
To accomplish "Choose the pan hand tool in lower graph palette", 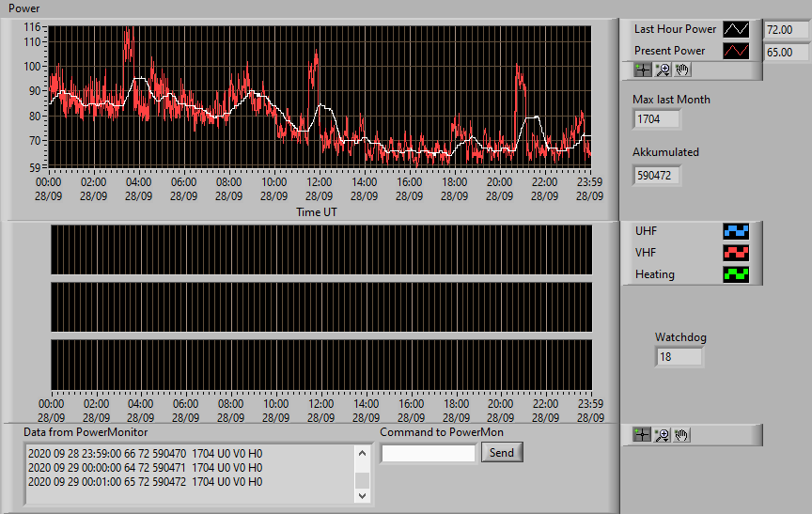I will tap(681, 435).
